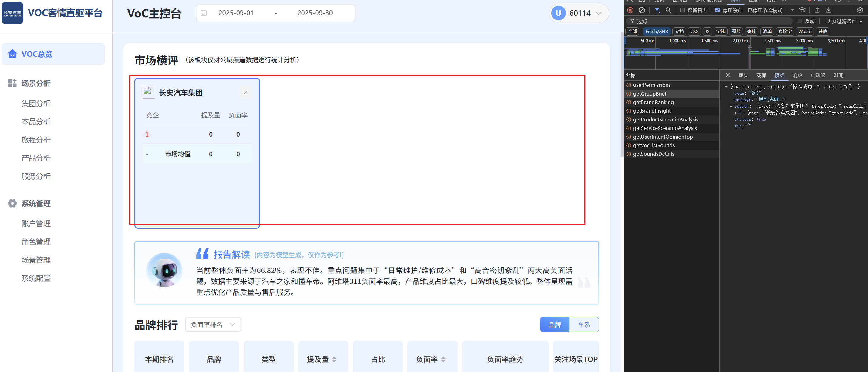Open the card's expand arrow icon
Viewport: 868px width, 372px height.
tap(245, 92)
